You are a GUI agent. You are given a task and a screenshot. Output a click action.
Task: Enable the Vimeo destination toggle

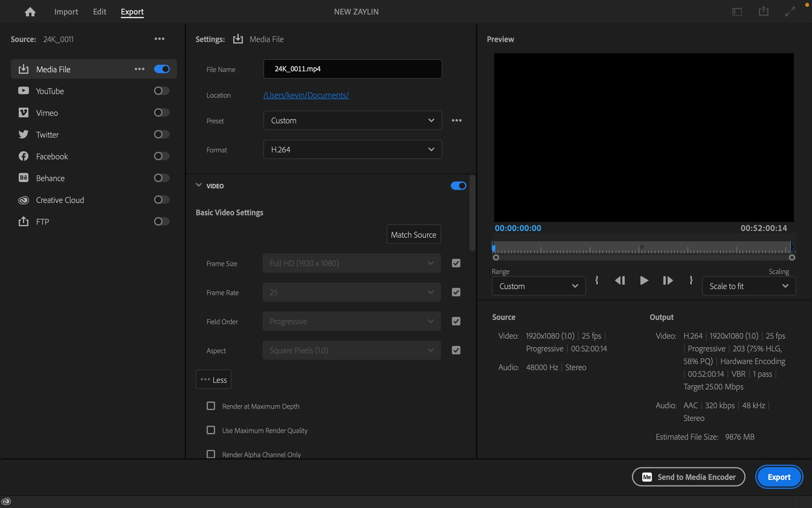tap(162, 112)
